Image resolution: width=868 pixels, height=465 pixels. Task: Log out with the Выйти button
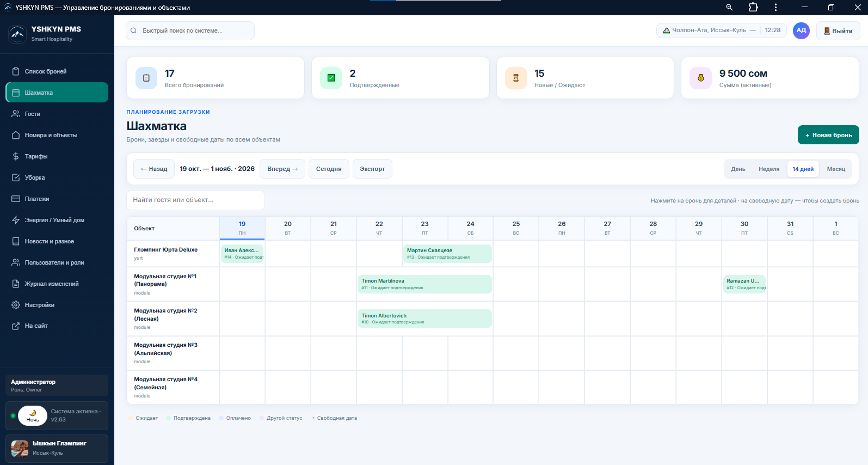click(x=838, y=30)
